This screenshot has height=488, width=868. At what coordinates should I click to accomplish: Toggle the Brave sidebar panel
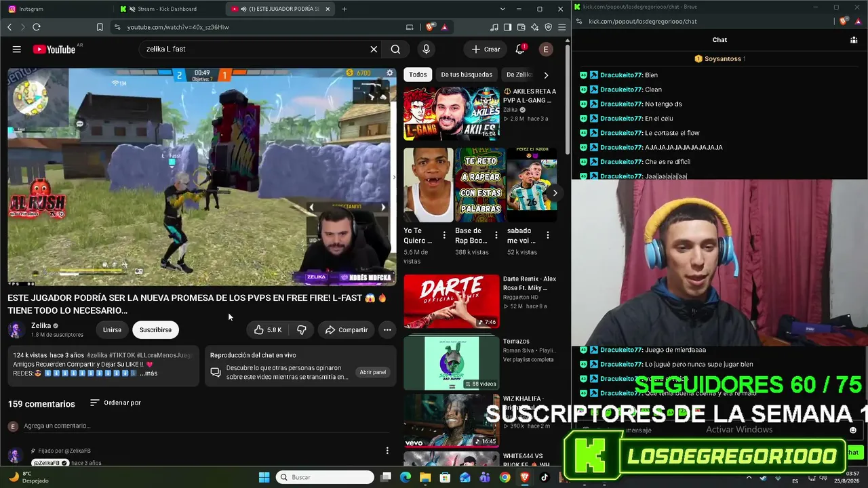tap(507, 27)
